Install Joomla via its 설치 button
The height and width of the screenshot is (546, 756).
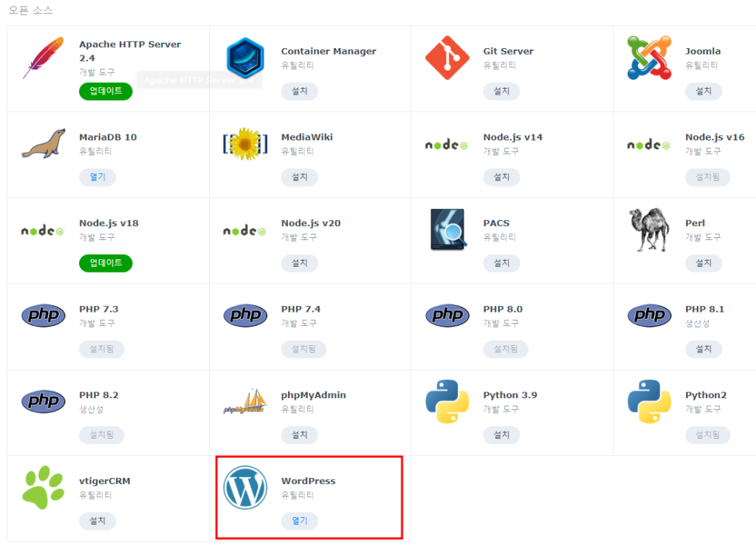click(x=704, y=91)
